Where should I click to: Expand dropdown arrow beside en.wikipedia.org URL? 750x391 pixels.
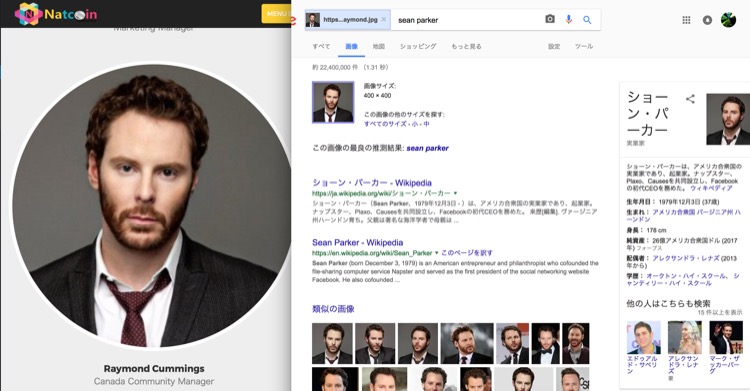click(x=437, y=253)
